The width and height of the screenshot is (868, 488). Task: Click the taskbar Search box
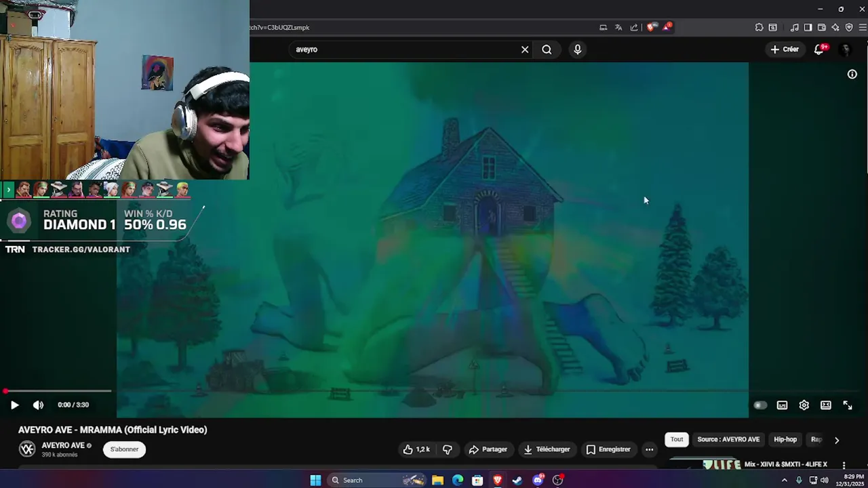(x=376, y=480)
